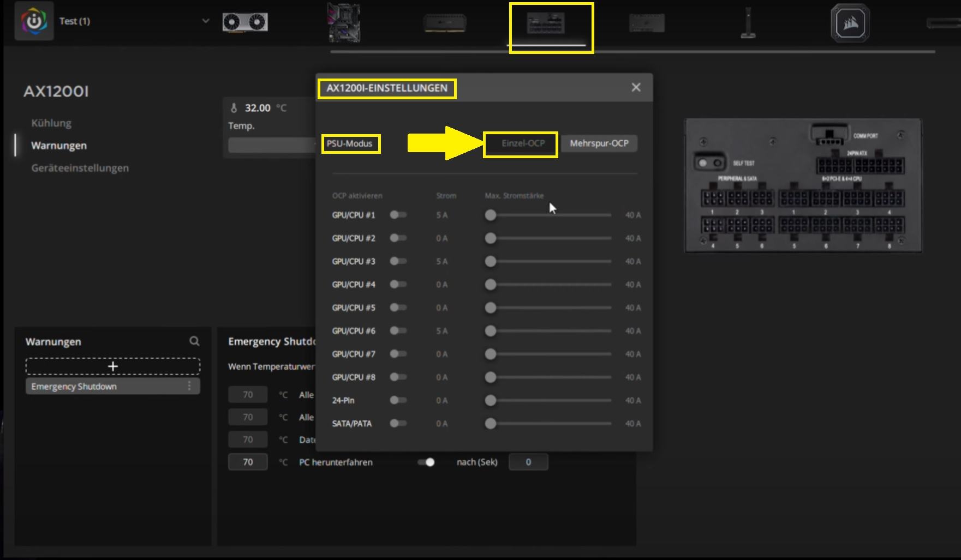
Task: Enable OCP for GPU/CPU #8
Action: point(398,377)
